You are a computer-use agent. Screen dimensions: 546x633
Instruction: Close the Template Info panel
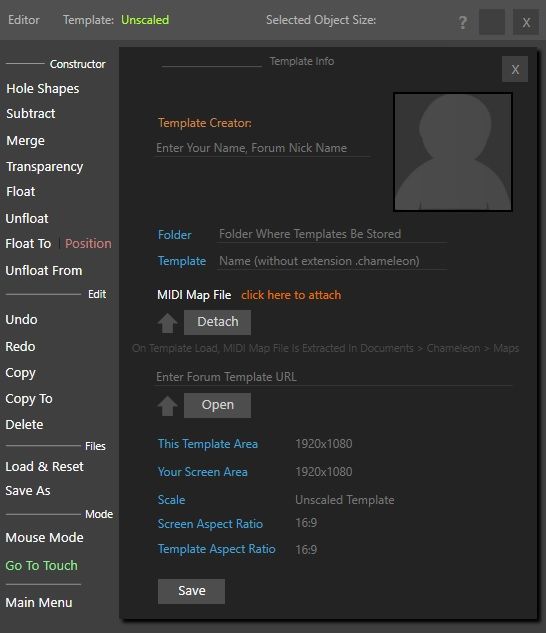(515, 69)
